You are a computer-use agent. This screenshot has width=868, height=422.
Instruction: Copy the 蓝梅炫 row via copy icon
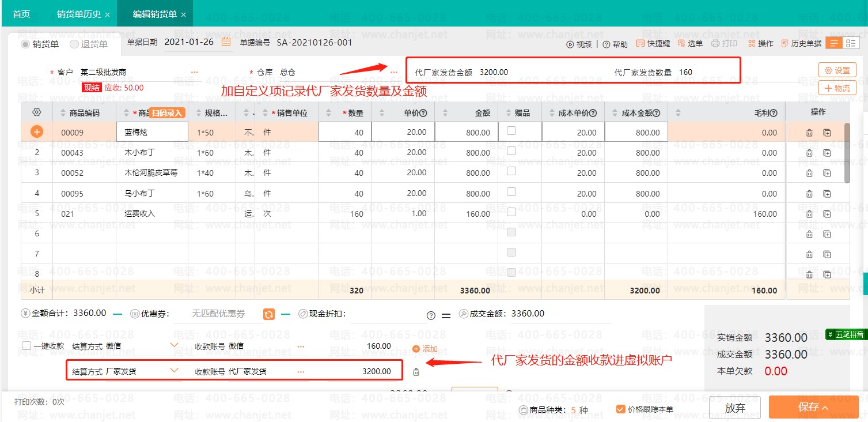827,133
